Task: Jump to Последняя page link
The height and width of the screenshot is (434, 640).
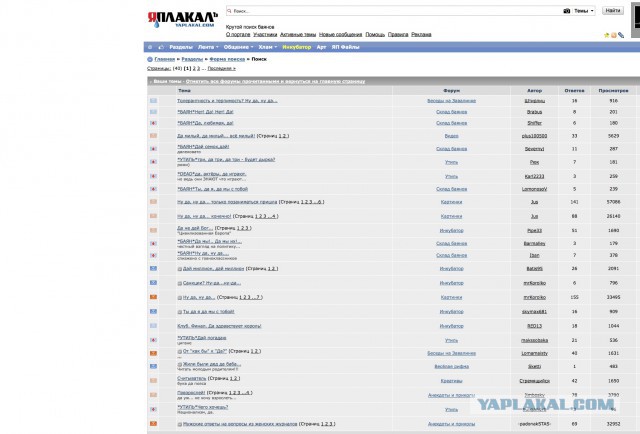Action: pyautogui.click(x=221, y=69)
